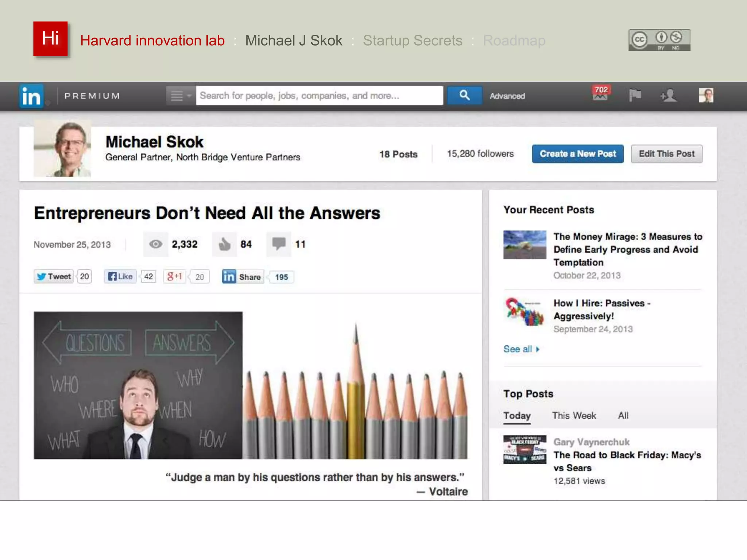Viewport: 747px width, 560px height.
Task: Click the 11 comments number
Action: coord(300,244)
